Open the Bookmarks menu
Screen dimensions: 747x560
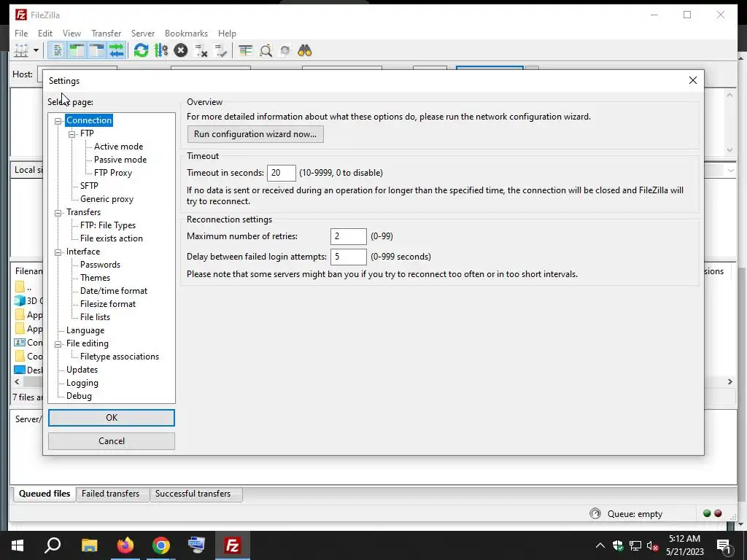pos(186,34)
